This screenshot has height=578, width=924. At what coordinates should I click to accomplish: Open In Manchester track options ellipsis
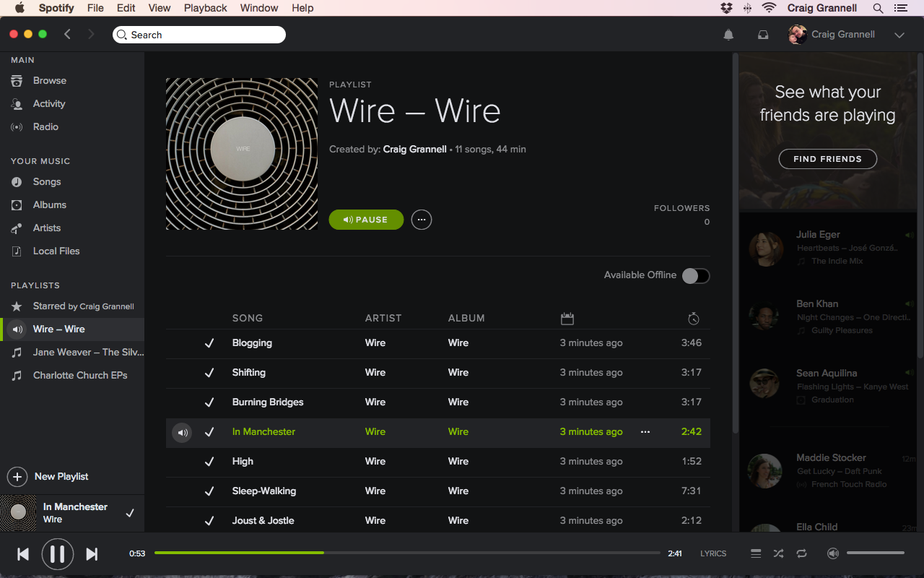click(645, 432)
